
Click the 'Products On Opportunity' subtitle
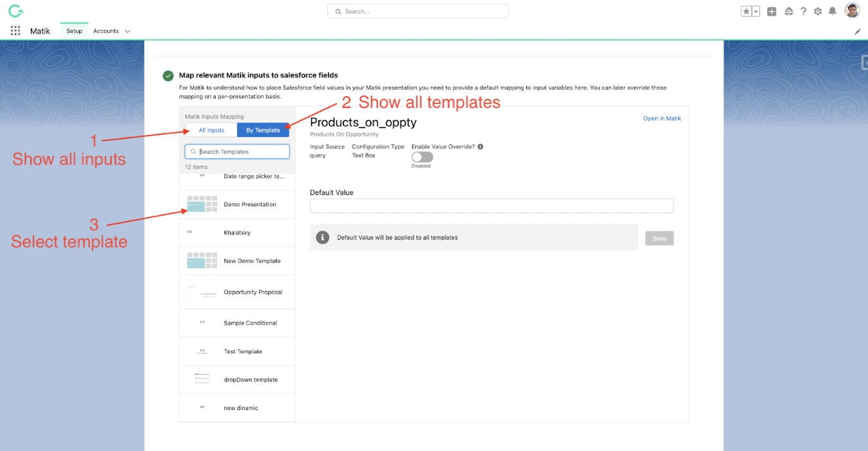344,134
